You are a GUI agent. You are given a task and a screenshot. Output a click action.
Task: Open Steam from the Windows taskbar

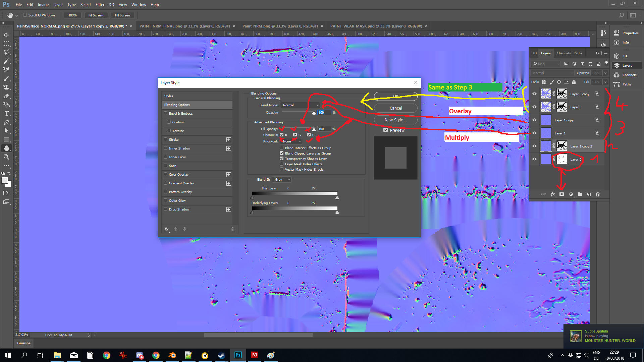(x=221, y=355)
